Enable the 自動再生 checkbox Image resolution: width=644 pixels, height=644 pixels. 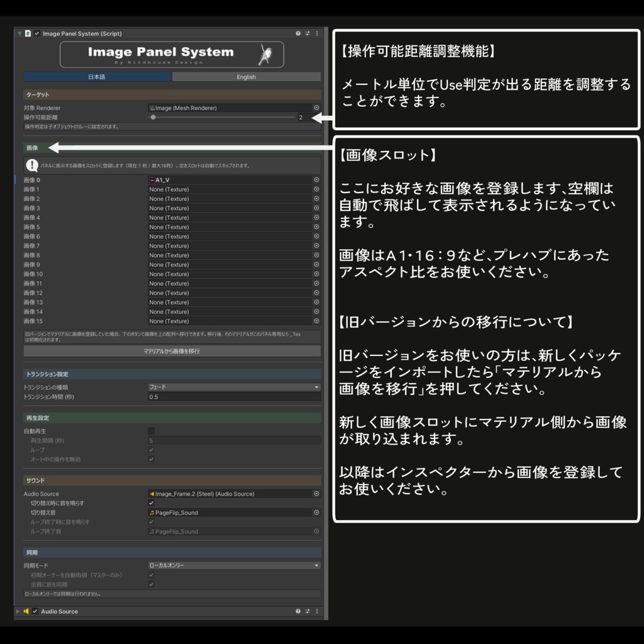click(x=151, y=431)
